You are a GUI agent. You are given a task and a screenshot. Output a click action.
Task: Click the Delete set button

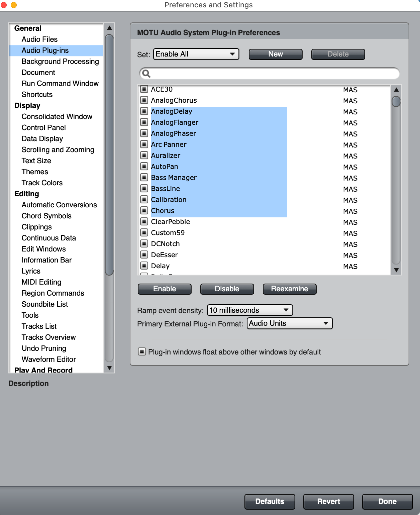click(338, 54)
